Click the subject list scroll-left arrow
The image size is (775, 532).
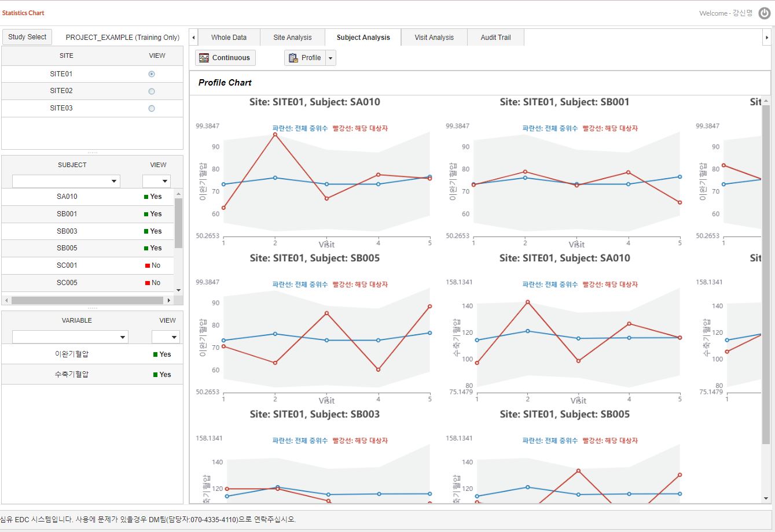point(6,300)
